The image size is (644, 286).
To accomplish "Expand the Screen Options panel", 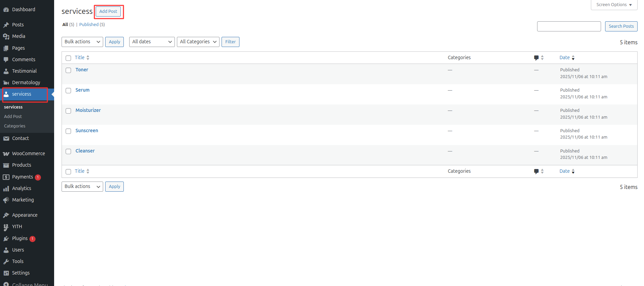I will 614,5.
